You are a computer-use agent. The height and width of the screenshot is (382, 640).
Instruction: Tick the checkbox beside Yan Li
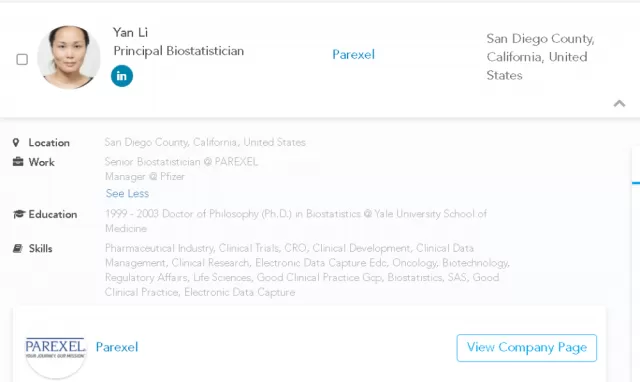pyautogui.click(x=22, y=60)
